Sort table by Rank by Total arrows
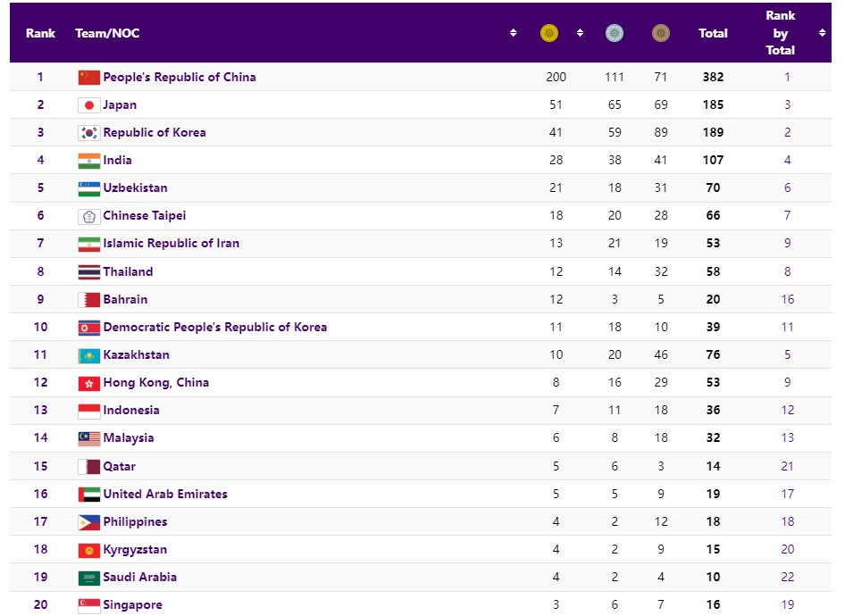The width and height of the screenshot is (853, 616). 822,33
